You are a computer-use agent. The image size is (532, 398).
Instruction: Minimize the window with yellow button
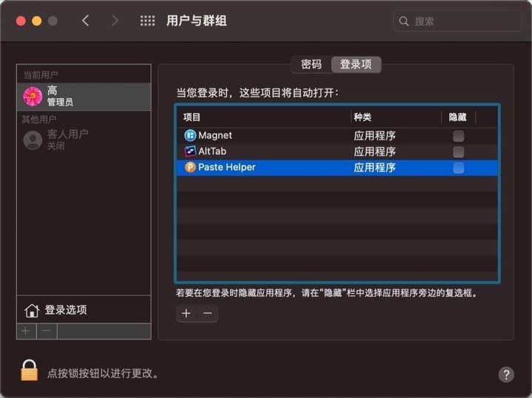(37, 21)
